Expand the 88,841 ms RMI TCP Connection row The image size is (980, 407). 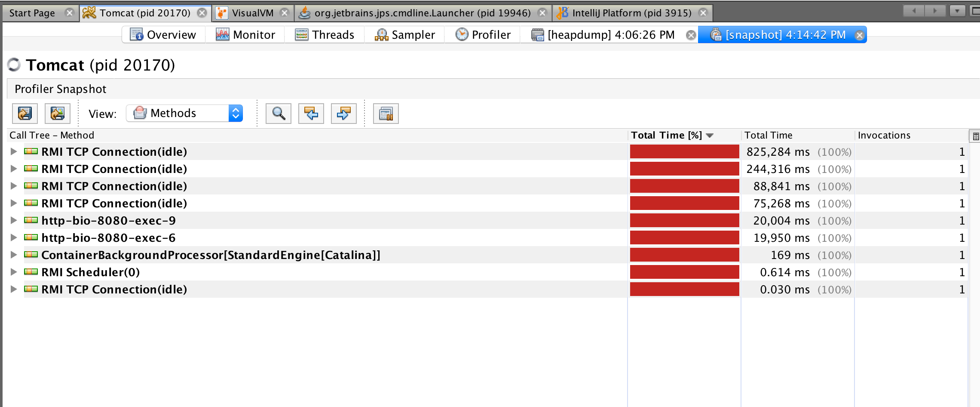pyautogui.click(x=14, y=186)
